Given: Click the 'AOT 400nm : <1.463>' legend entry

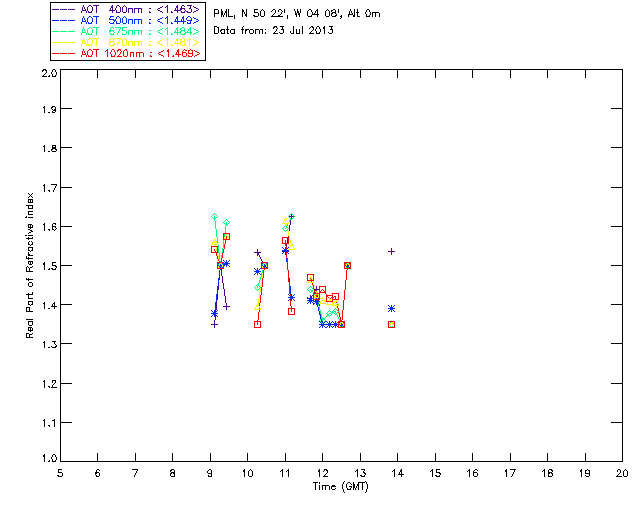Looking at the screenshot, I should [x=127, y=9].
